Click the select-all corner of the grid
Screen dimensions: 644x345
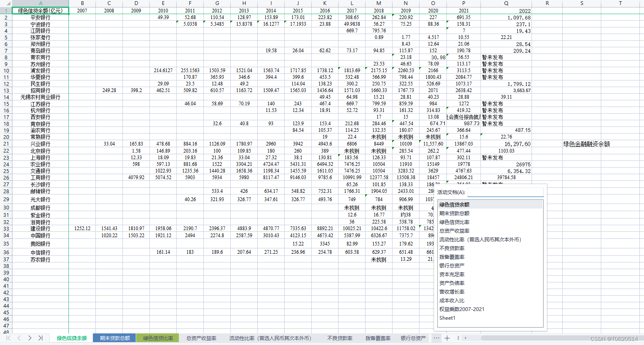pos(6,3)
